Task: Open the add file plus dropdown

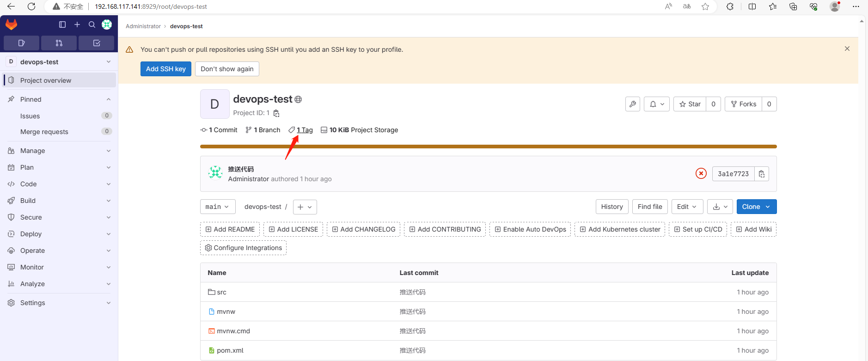Action: point(305,207)
